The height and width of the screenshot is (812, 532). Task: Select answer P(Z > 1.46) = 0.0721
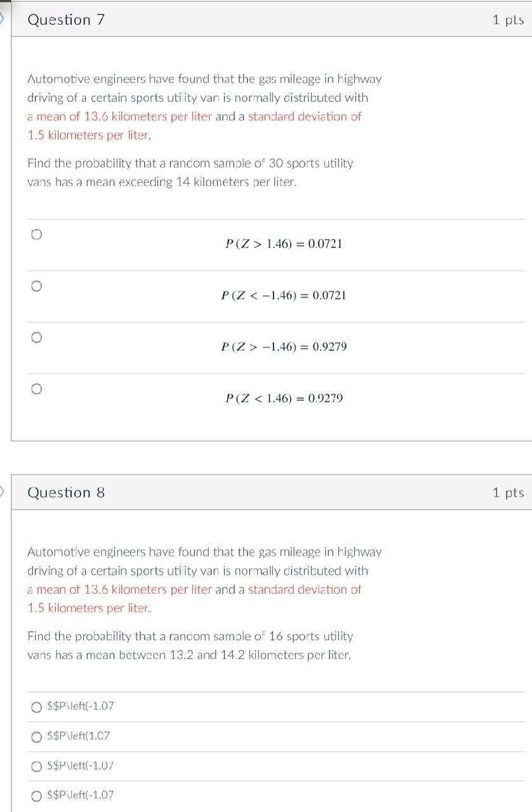[36, 234]
